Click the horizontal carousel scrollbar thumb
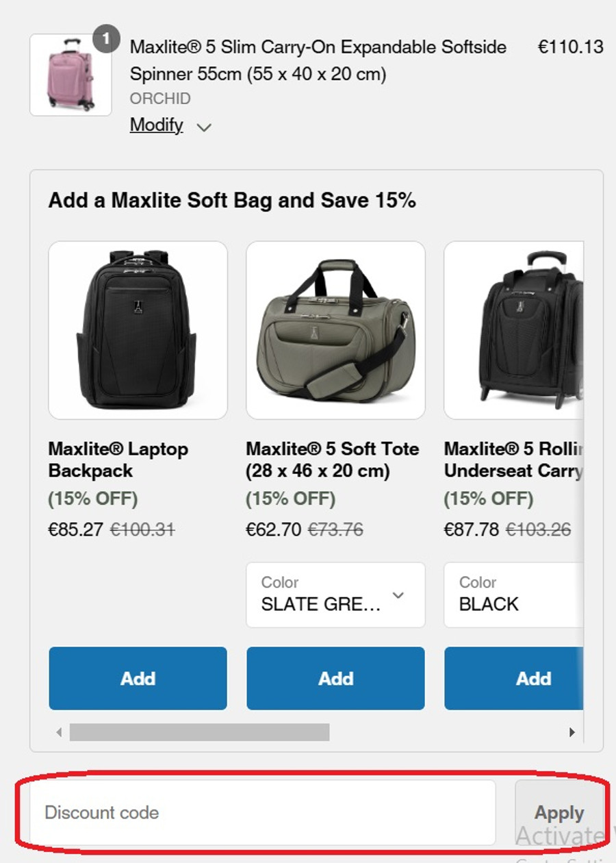The height and width of the screenshot is (863, 616). point(199,732)
